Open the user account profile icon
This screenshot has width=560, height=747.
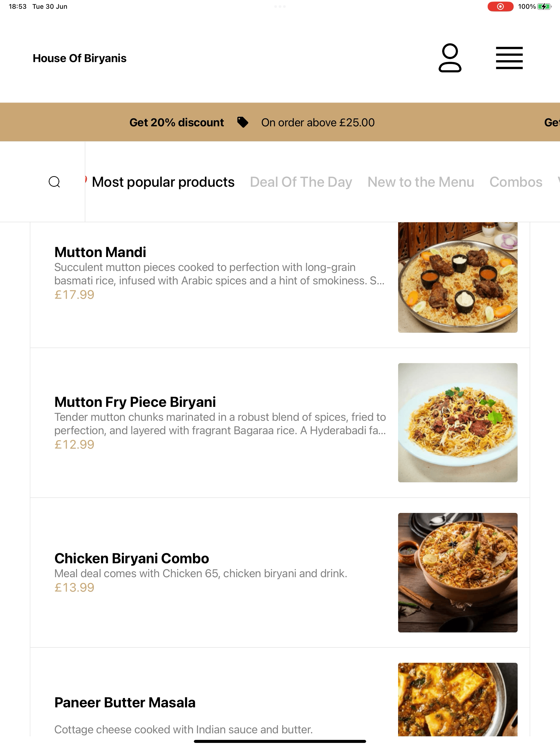[450, 58]
